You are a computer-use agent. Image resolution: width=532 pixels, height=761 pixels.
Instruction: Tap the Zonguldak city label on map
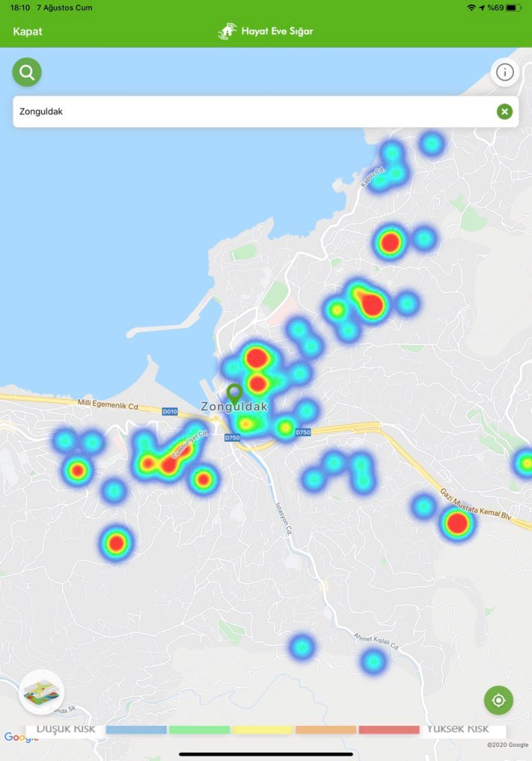234,408
